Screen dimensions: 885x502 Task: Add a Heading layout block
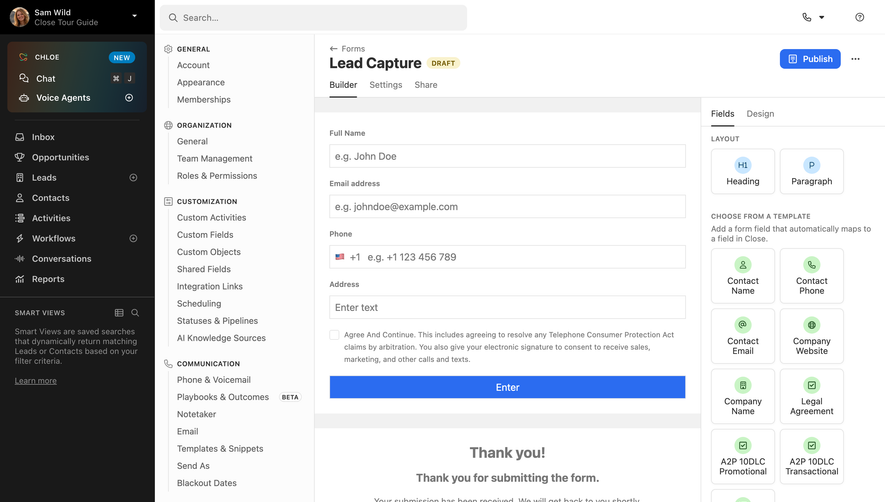point(743,172)
